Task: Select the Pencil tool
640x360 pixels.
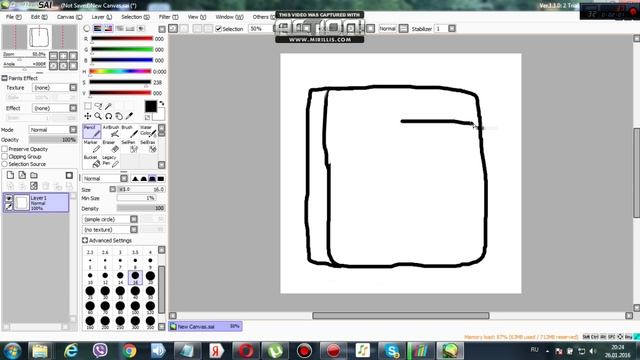Action: [x=91, y=131]
